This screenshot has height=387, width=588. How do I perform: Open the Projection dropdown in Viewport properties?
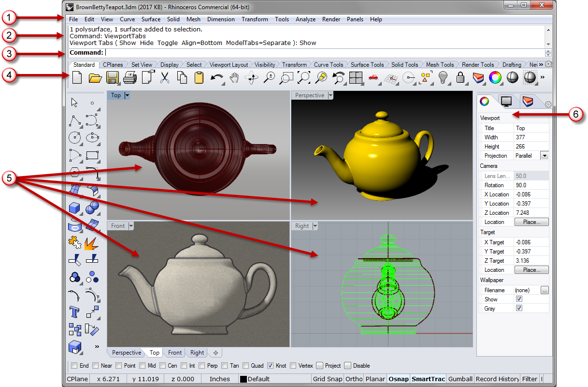(545, 156)
